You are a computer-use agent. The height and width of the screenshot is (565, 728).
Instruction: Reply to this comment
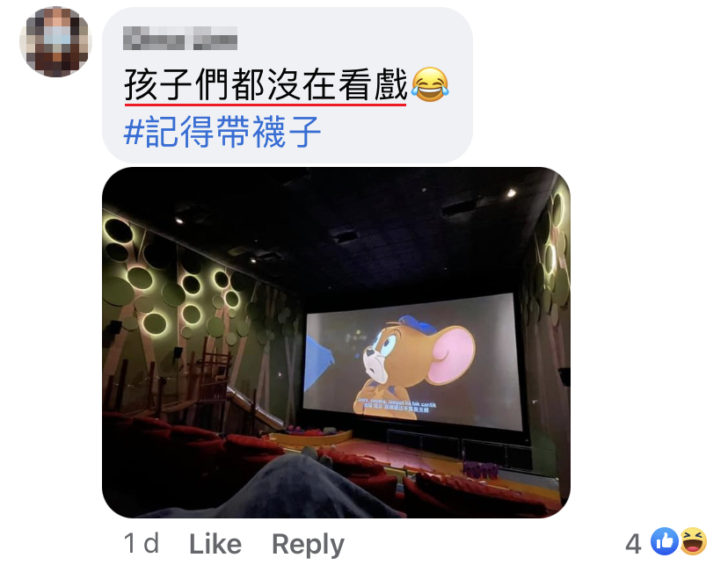tap(308, 545)
